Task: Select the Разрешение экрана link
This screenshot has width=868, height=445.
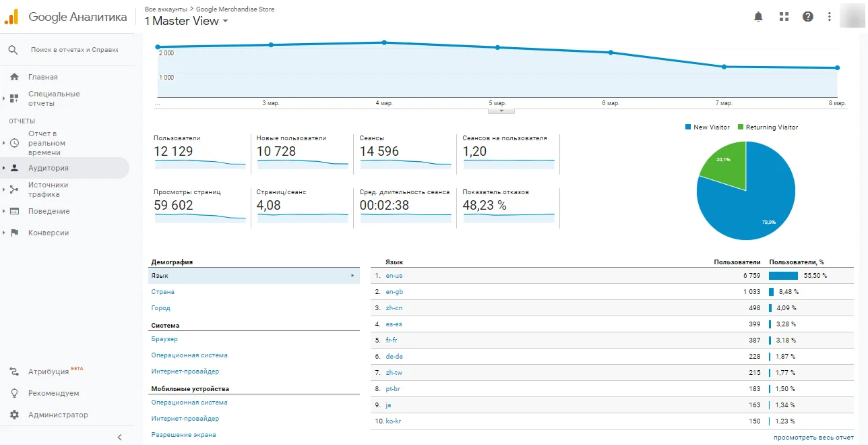Action: (x=183, y=435)
